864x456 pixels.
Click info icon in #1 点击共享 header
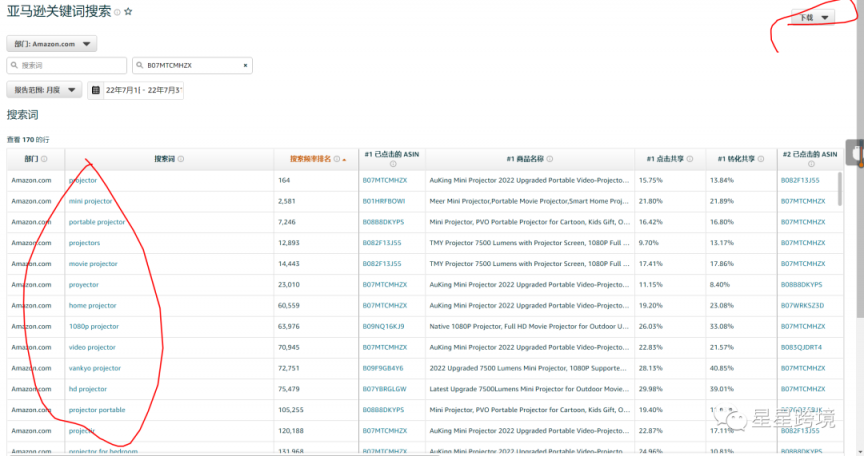(689, 159)
